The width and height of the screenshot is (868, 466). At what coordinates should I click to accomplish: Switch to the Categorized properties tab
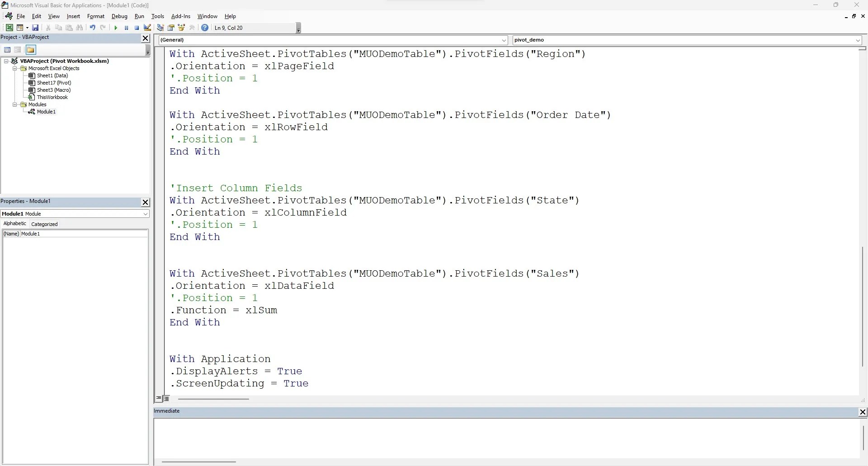tap(44, 224)
